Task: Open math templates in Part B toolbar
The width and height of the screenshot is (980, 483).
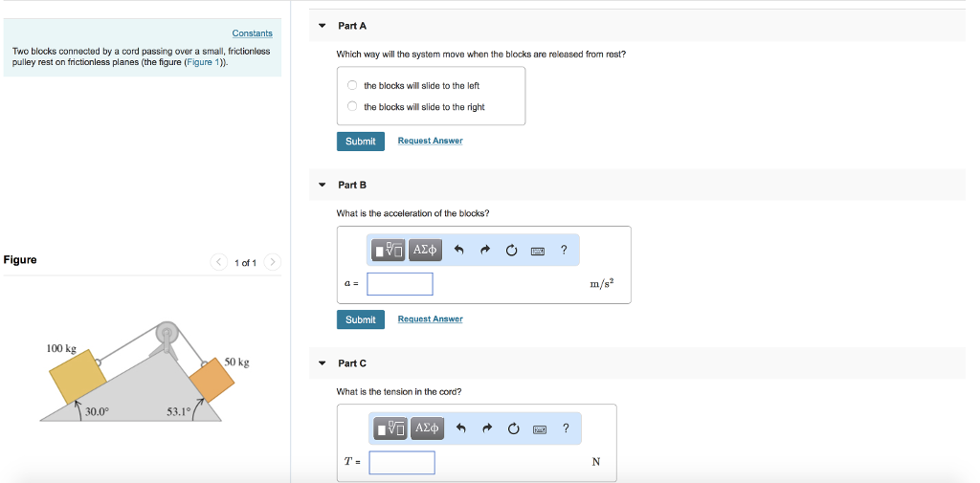Action: tap(390, 251)
